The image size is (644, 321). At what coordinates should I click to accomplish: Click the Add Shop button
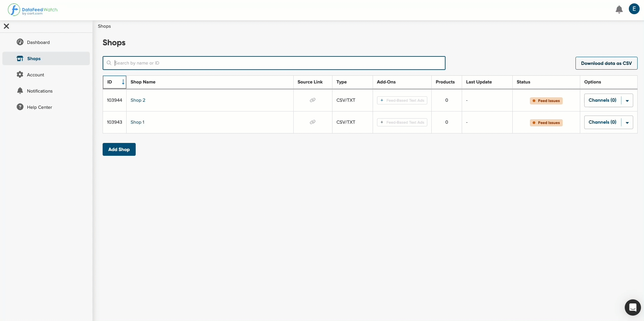coord(119,149)
